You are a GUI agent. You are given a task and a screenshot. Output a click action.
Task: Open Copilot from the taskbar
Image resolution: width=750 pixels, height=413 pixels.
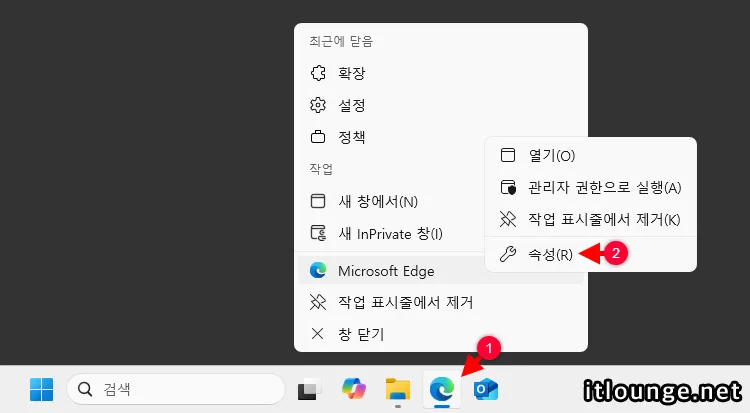pyautogui.click(x=354, y=390)
